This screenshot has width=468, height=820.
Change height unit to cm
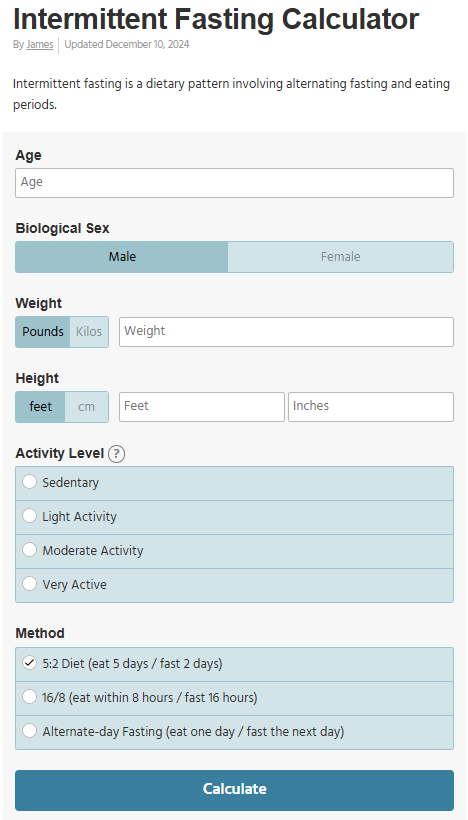(86, 407)
